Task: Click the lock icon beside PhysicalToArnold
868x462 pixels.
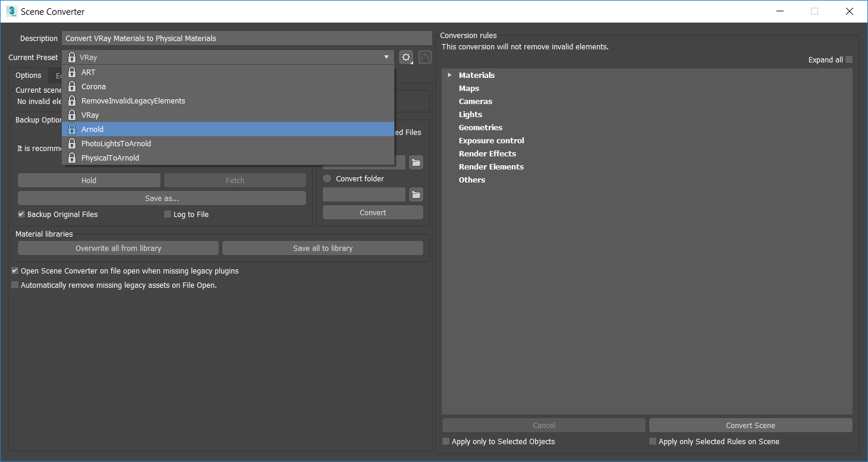Action: coord(71,158)
